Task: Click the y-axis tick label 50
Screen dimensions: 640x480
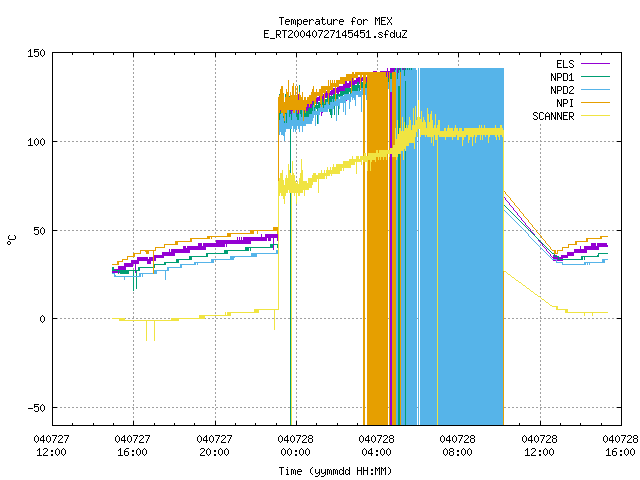Action: pyautogui.click(x=39, y=231)
